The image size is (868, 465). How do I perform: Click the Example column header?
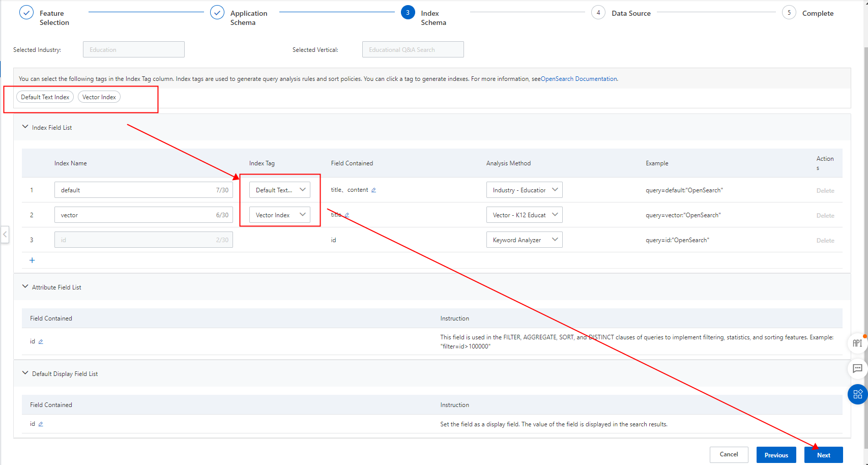coord(657,163)
